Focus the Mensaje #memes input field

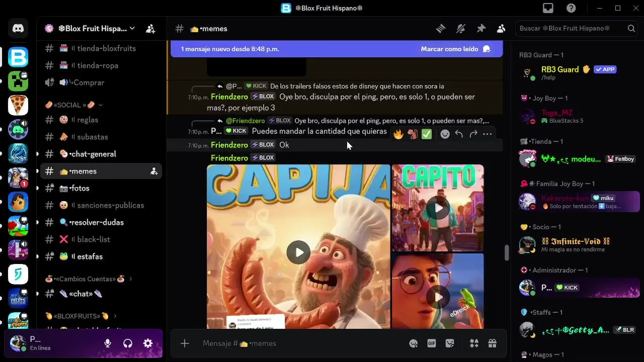pos(302,343)
